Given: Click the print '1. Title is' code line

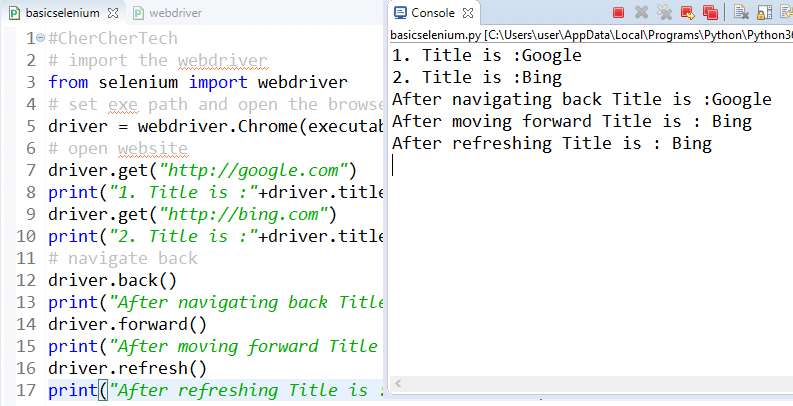Looking at the screenshot, I should (x=215, y=193).
